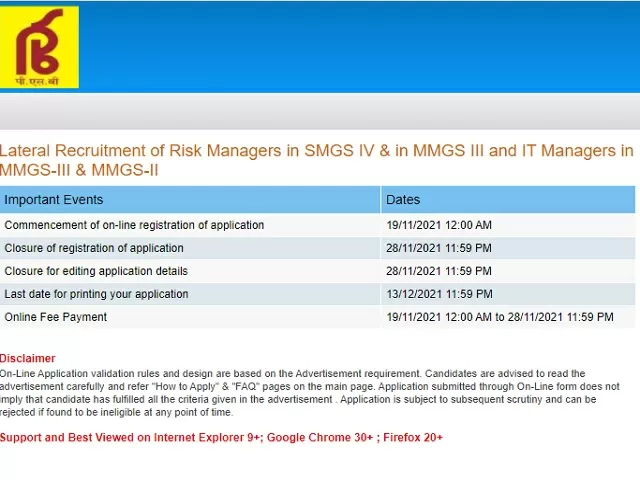Click the closure of registration date cell
Viewport: 640px width, 480px height.
[x=439, y=248]
